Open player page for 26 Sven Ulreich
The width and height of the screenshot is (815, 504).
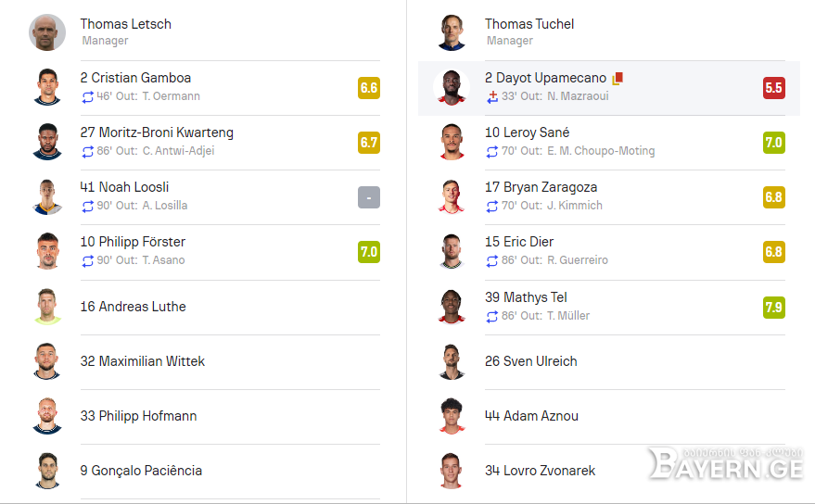click(x=530, y=361)
